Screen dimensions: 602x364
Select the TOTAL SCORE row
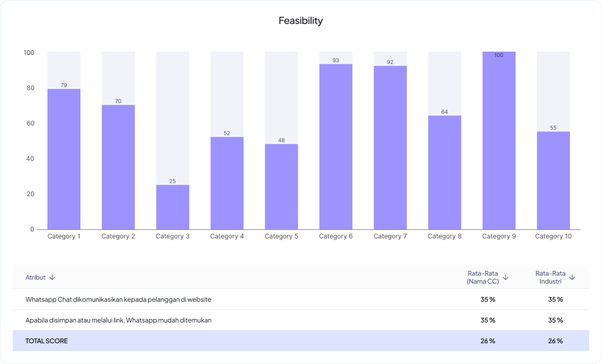coord(213,341)
